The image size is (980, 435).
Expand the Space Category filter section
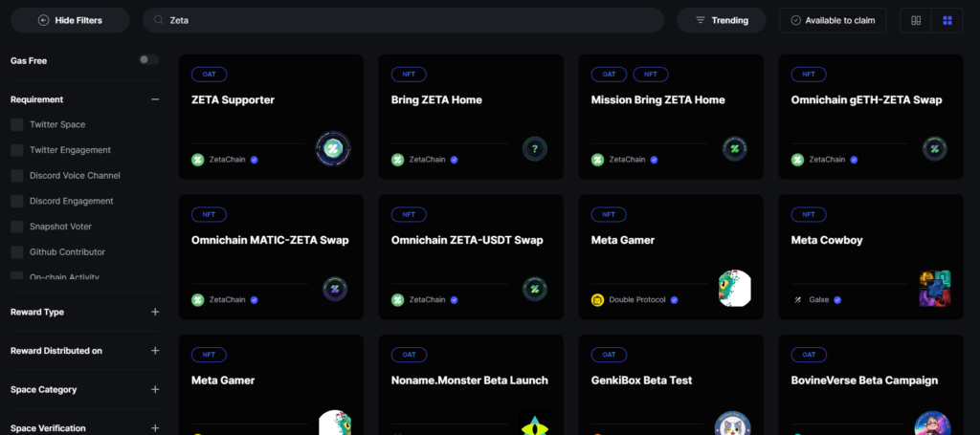pyautogui.click(x=155, y=389)
